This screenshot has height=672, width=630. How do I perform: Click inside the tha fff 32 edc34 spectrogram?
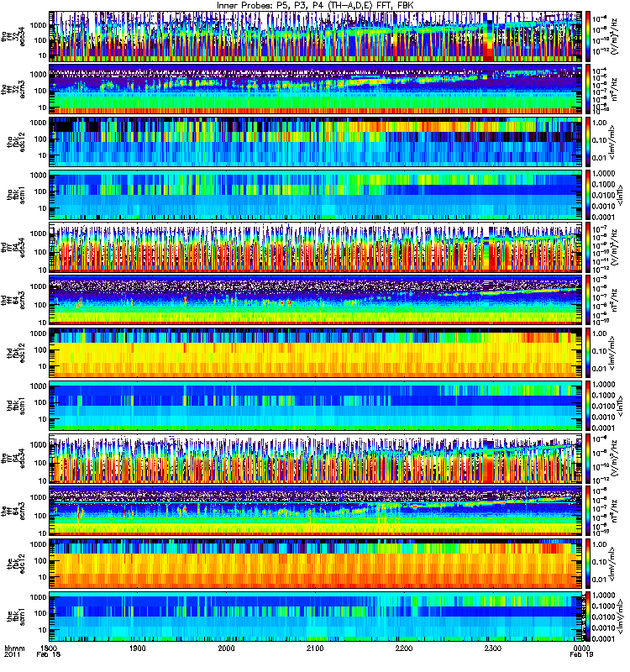(x=316, y=36)
